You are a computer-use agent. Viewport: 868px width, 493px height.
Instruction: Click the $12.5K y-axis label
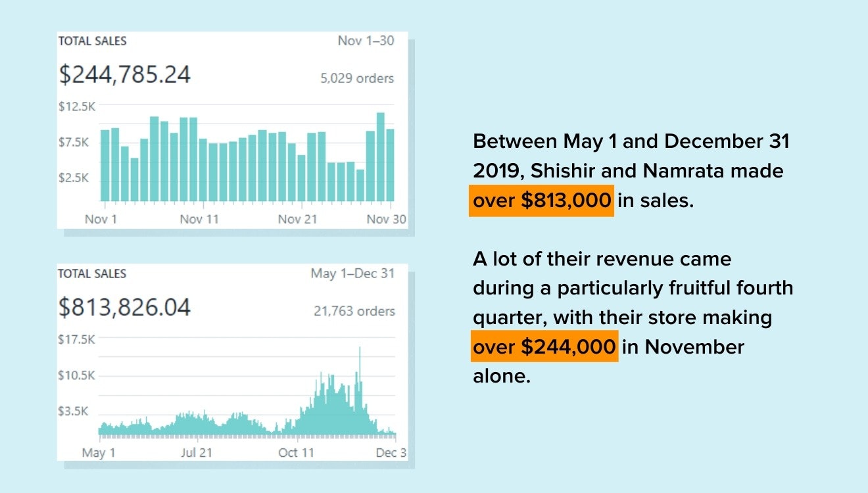(x=78, y=106)
